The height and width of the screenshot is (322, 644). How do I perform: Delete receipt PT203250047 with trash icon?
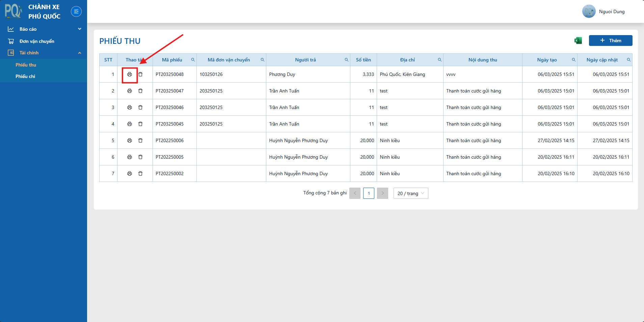140,91
